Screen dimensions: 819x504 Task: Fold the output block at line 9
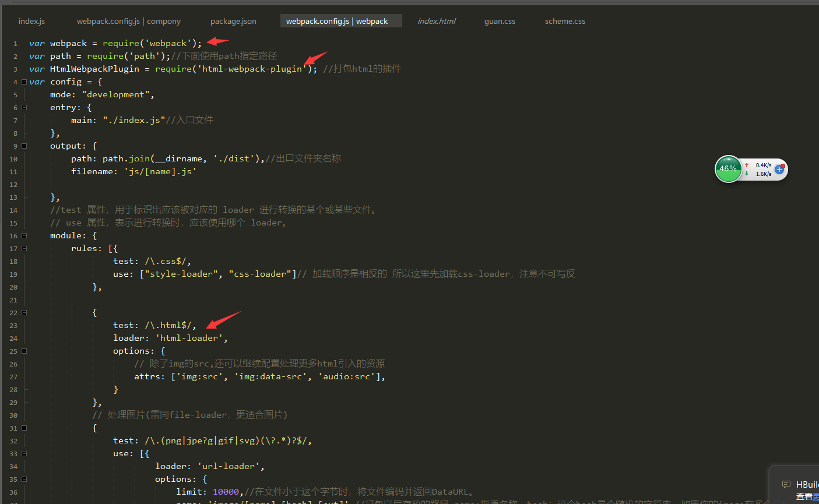(x=24, y=146)
